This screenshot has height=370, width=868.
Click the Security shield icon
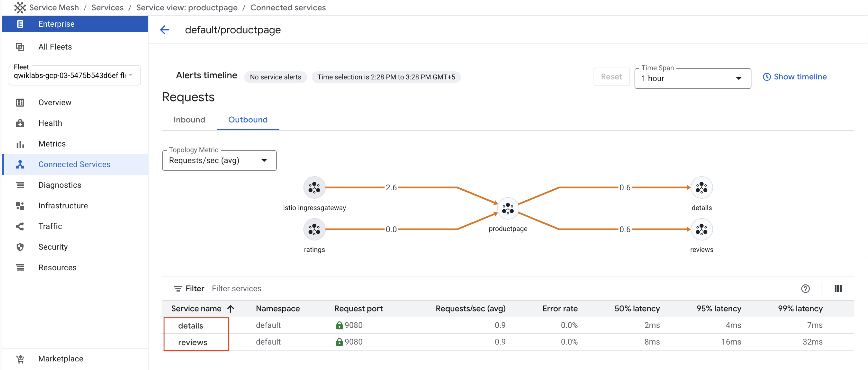[x=20, y=247]
